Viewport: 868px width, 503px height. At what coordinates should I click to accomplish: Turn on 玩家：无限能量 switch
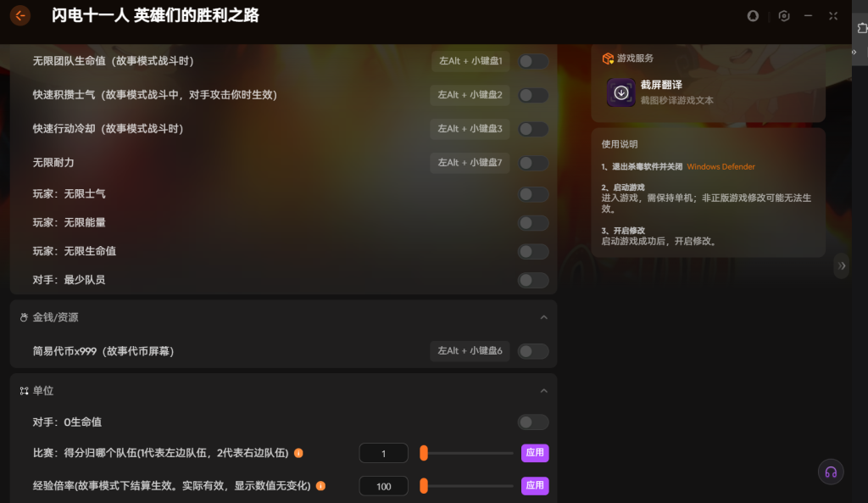533,223
